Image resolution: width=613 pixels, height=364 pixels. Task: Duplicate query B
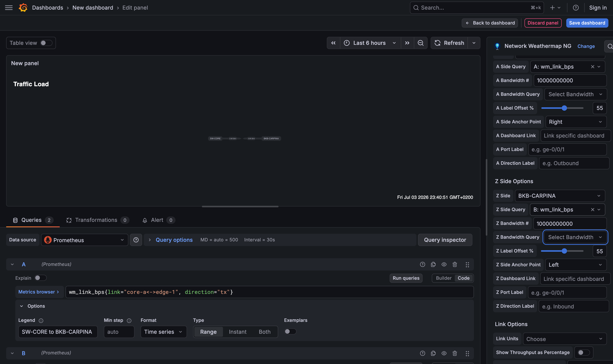tap(433, 353)
